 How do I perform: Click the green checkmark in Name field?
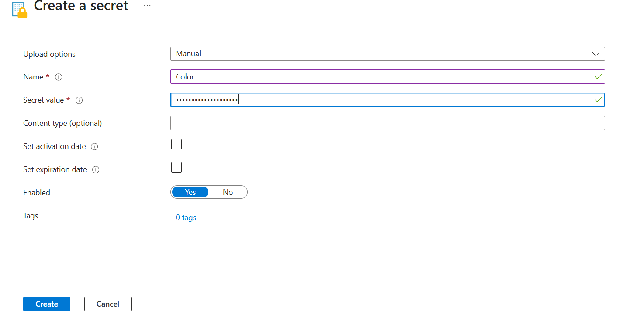(598, 77)
